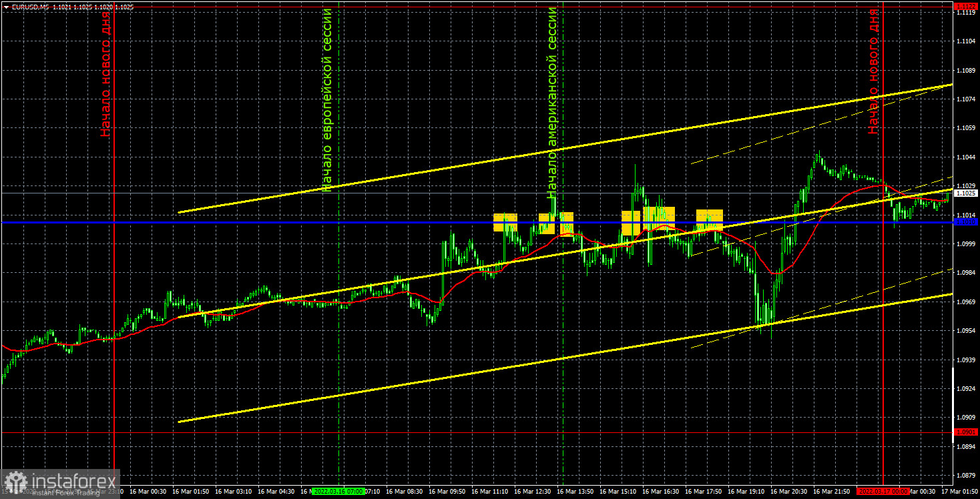The width and height of the screenshot is (980, 499).
Task: Click the 1.1089 price axis label
Action: point(965,70)
